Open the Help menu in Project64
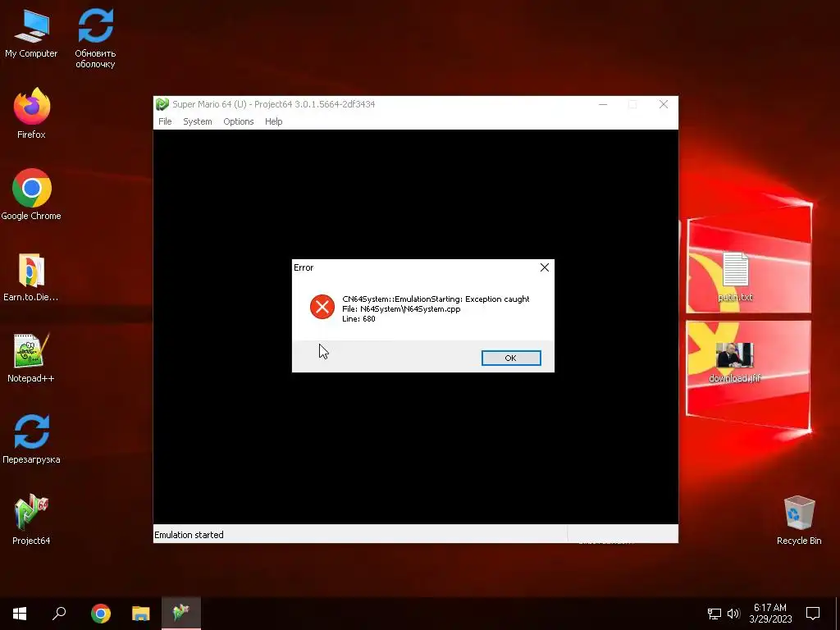840x630 pixels. pyautogui.click(x=274, y=121)
